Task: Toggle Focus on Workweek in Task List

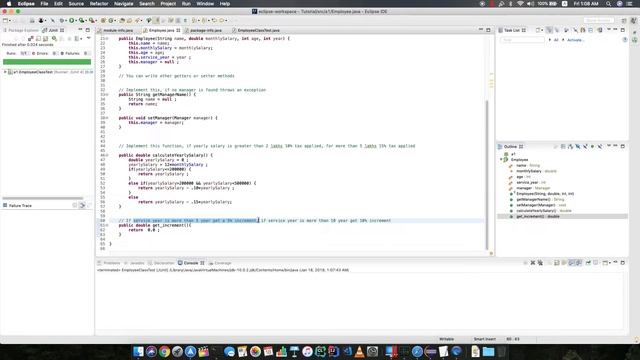Action: pyautogui.click(x=567, y=30)
